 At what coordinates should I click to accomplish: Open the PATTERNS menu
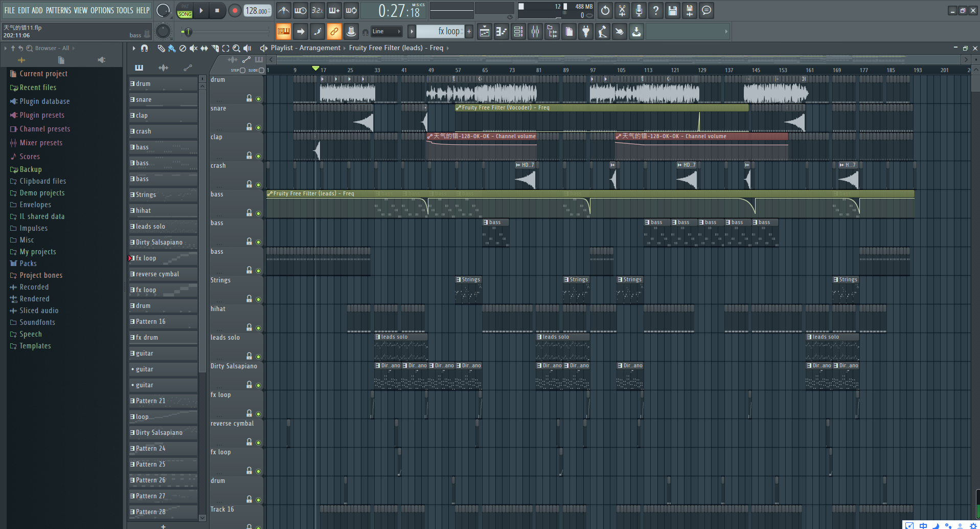click(x=58, y=10)
